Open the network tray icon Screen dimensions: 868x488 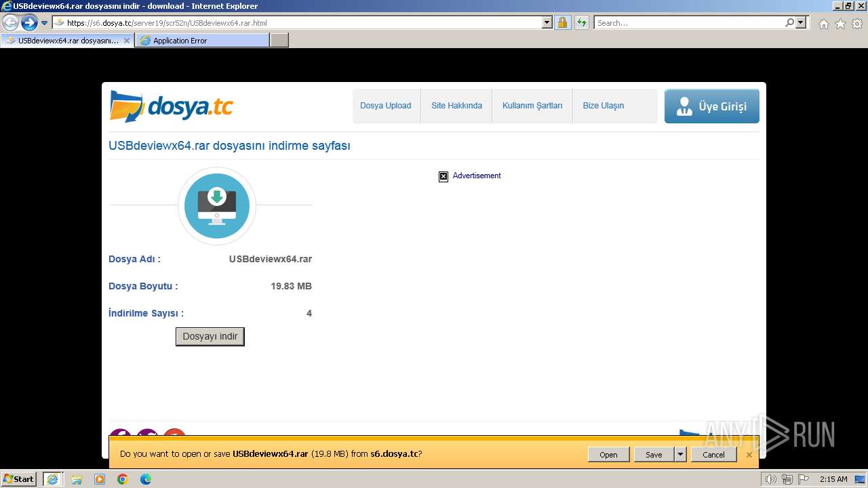(787, 479)
